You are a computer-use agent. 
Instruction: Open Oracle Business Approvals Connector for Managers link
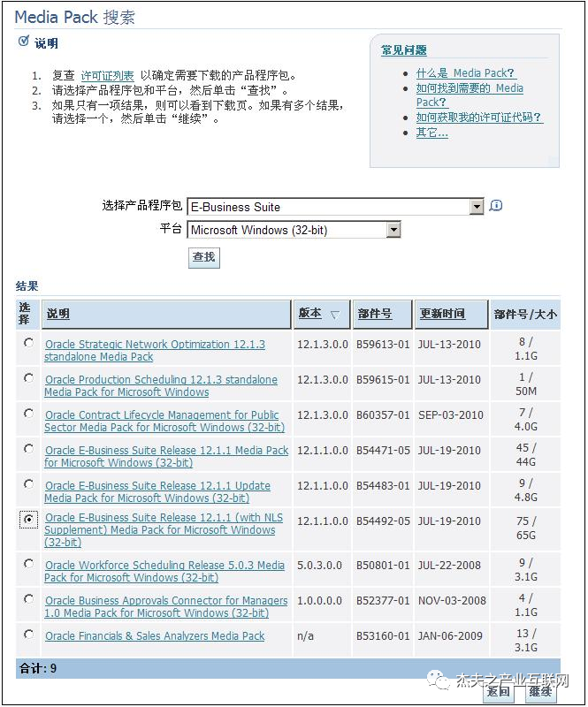coord(165,606)
